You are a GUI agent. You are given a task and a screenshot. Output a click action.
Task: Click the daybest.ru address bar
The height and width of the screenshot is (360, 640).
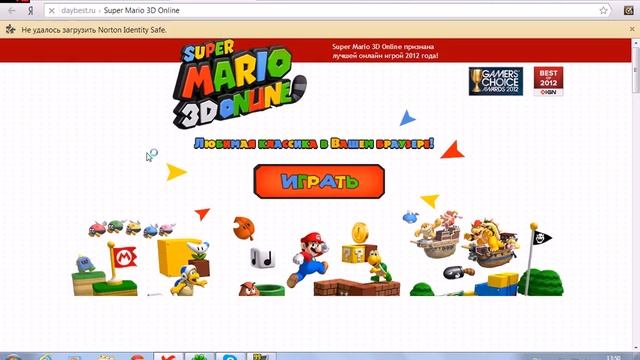[x=327, y=11]
